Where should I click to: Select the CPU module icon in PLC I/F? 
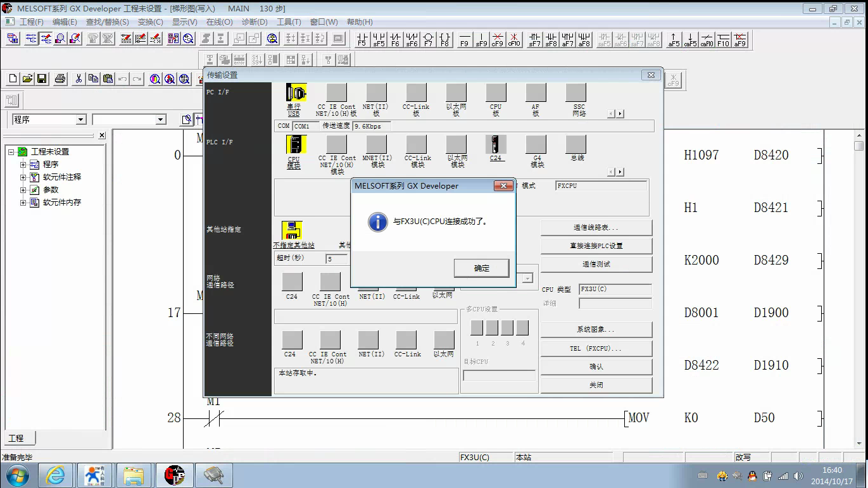coord(296,144)
